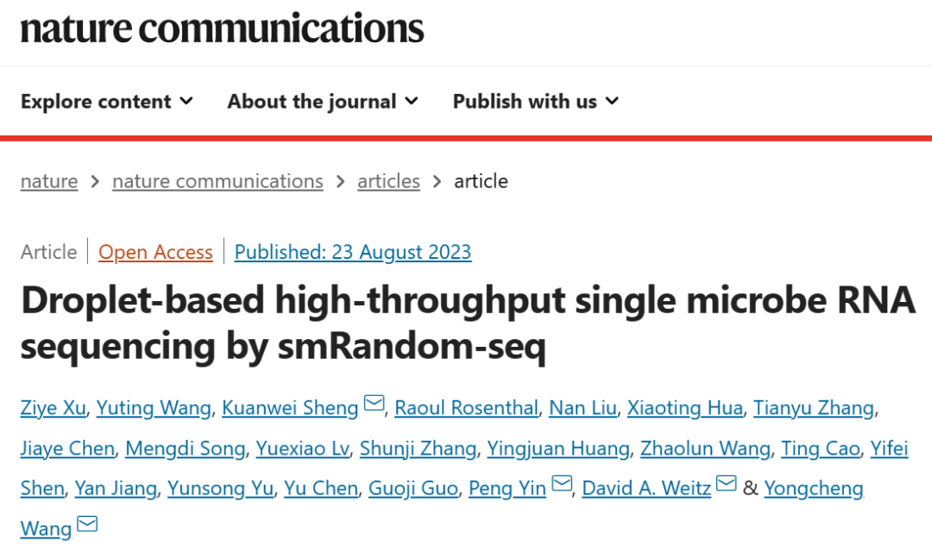932x560 pixels.
Task: Click Published: 23 August 2023 link
Action: pos(353,252)
